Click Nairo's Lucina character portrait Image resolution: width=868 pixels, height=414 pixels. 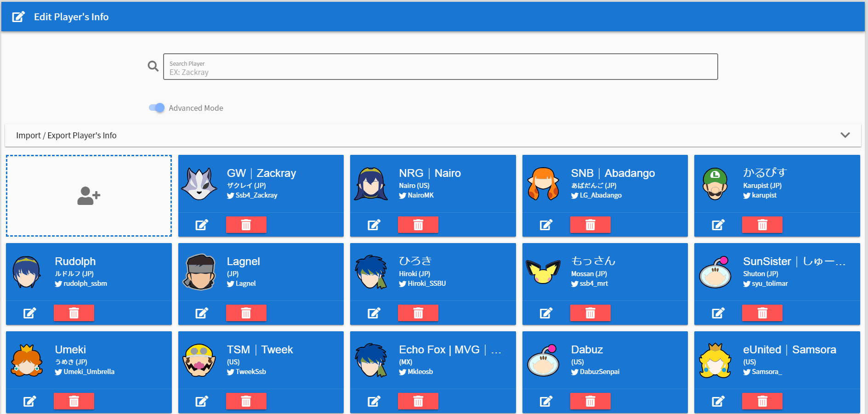coord(371,184)
